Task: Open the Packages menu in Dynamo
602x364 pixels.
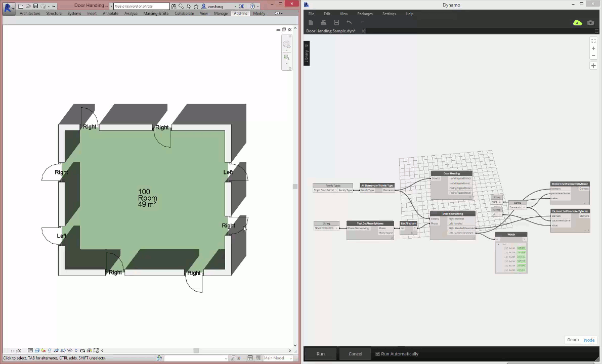Action: pos(365,14)
